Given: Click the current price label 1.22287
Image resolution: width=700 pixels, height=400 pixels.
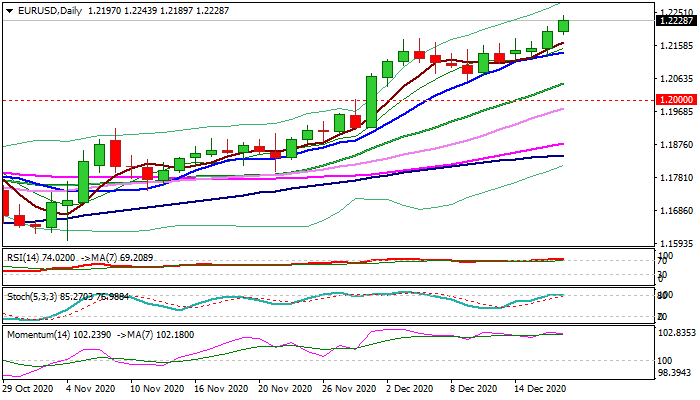Looking at the screenshot, I should (677, 20).
